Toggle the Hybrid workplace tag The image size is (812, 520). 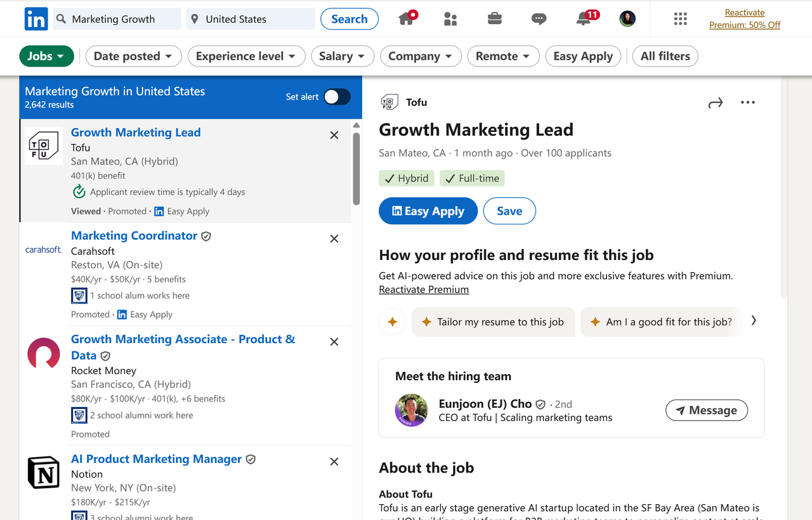[407, 179]
